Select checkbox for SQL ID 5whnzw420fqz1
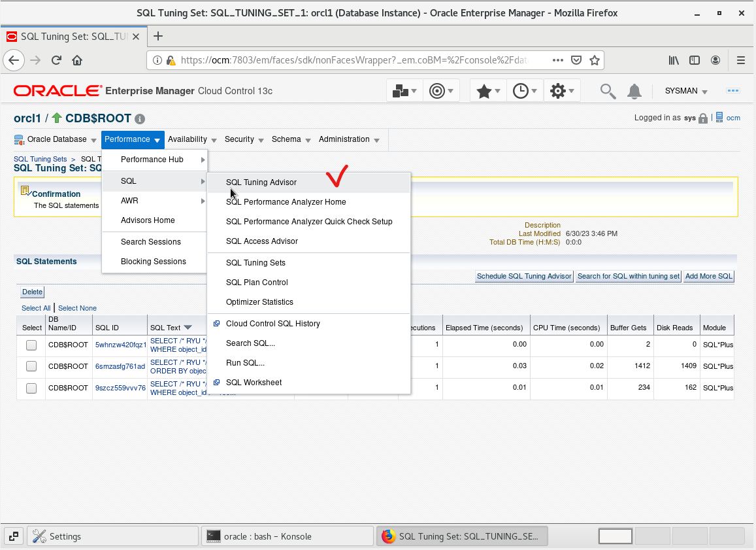 tap(31, 345)
